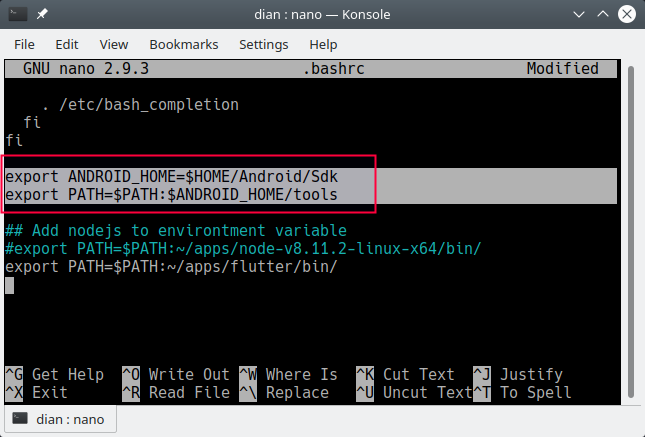Screen dimensions: 645x437
Task: Click the /etc/bash_completion line
Action: (140, 104)
